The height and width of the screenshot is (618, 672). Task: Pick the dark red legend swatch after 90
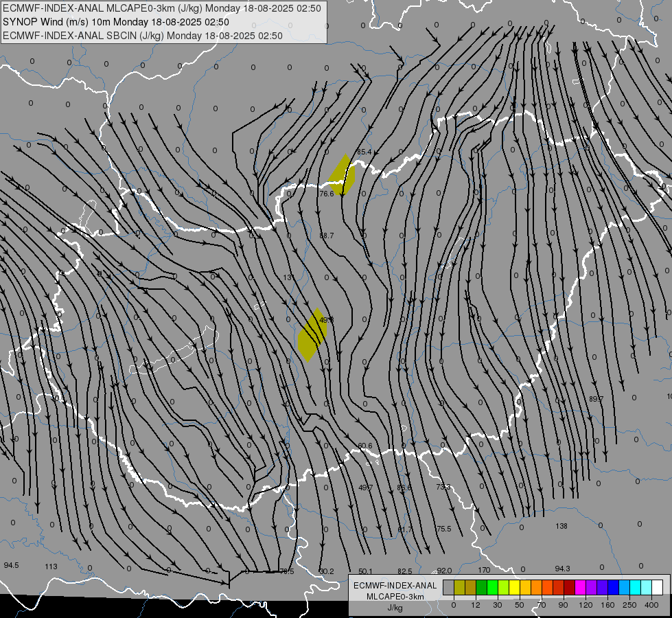[569, 587]
